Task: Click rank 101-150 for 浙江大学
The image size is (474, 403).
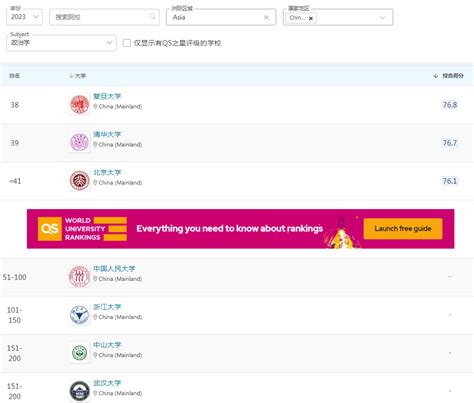Action: 14,315
